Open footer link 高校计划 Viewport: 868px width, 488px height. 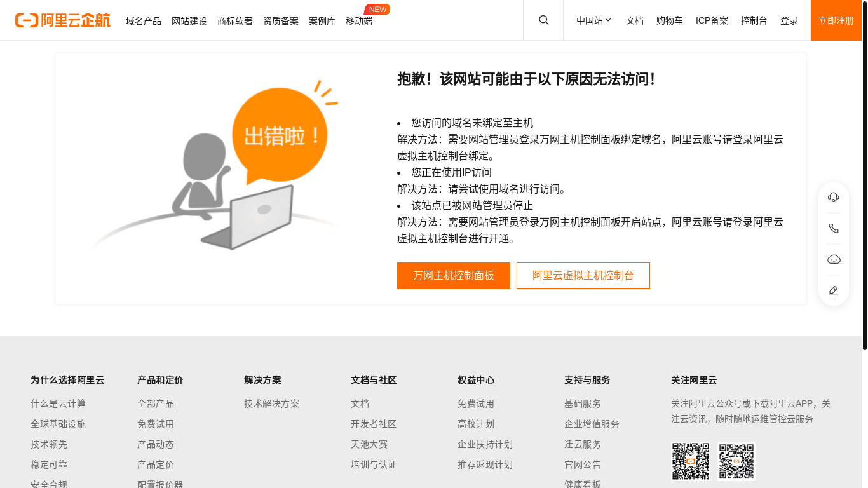(476, 424)
